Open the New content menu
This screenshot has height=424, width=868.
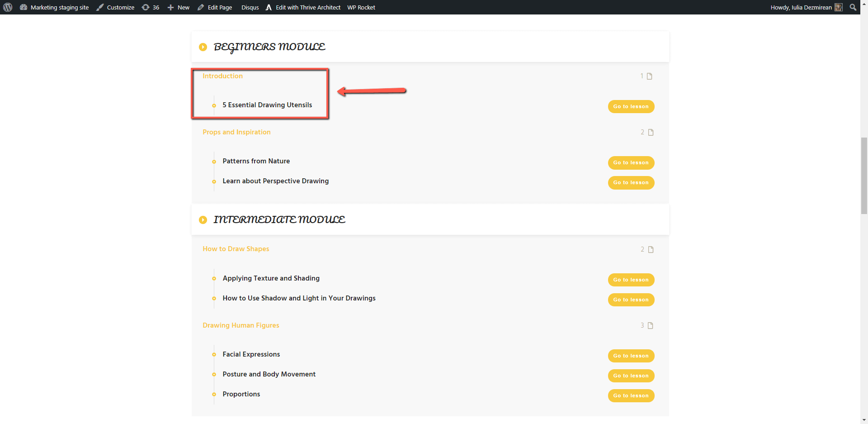coord(179,7)
